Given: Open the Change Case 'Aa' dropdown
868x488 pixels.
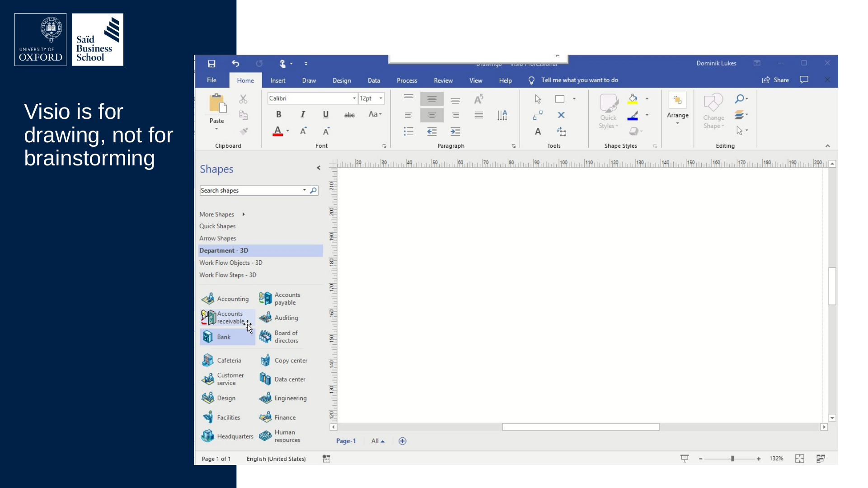Looking at the screenshot, I should click(375, 115).
